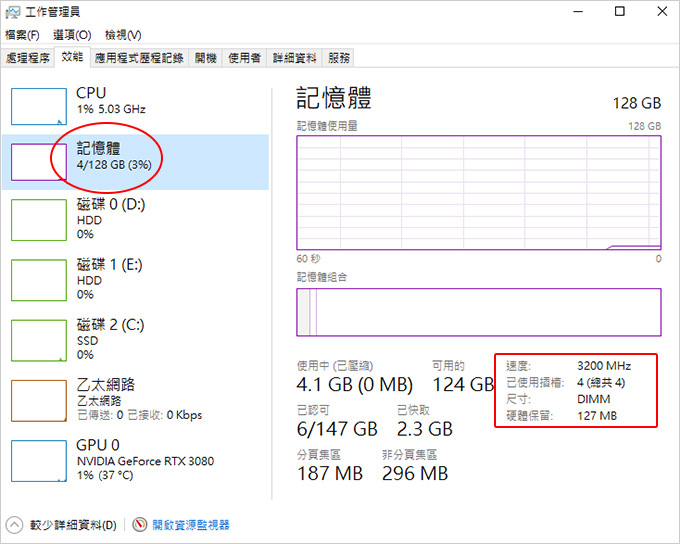Click the 6/147 GB committed value
This screenshot has height=544, width=680.
337,429
